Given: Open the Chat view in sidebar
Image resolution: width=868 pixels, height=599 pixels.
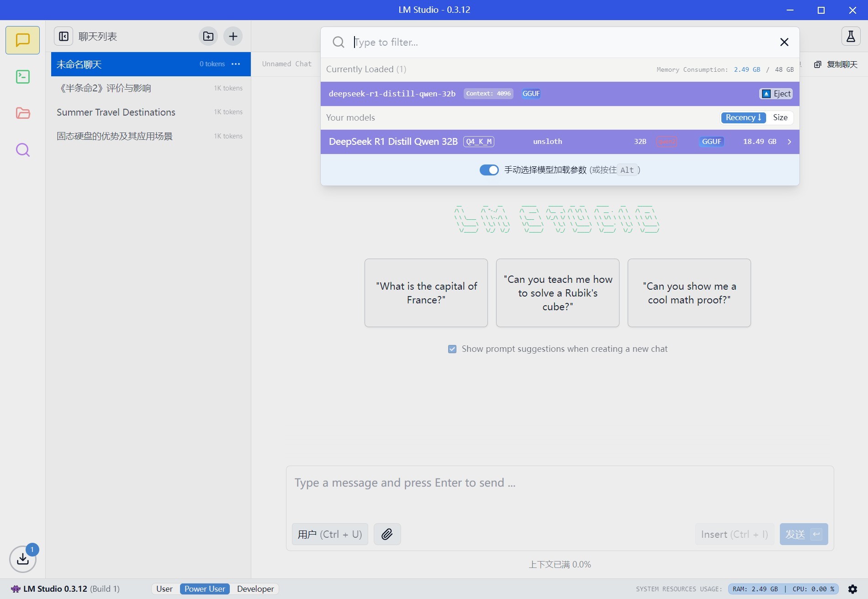Looking at the screenshot, I should [x=22, y=40].
